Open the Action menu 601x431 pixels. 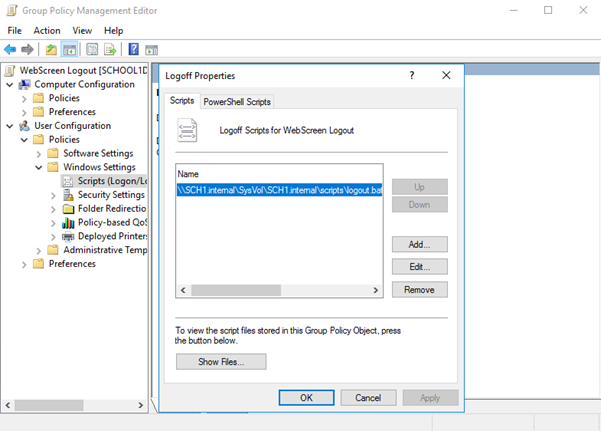tap(47, 30)
